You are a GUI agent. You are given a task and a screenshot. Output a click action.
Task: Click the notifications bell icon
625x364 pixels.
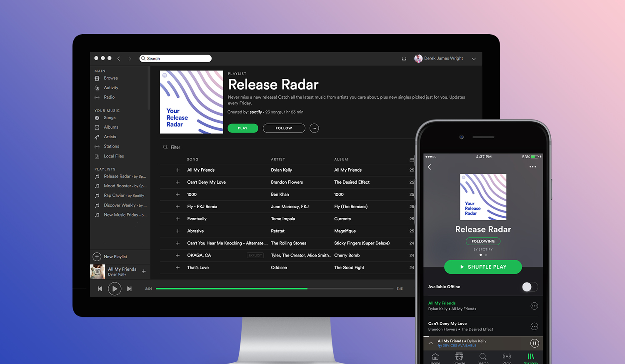(403, 58)
